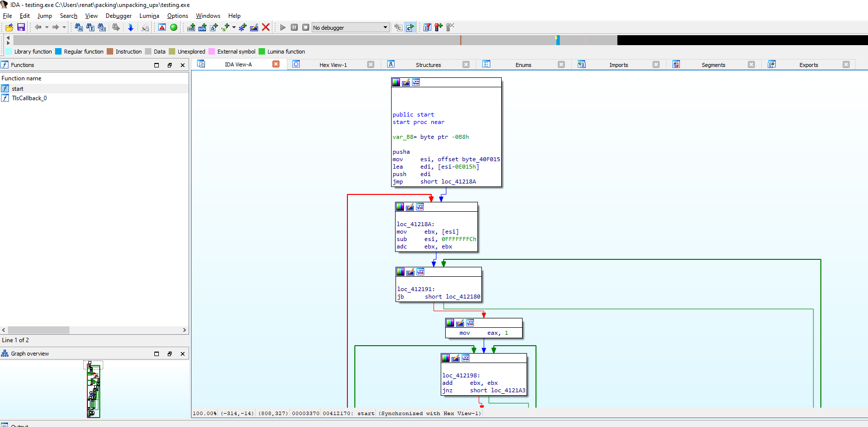The image size is (868, 427).
Task: Click the create string literal icon
Action: [x=214, y=27]
